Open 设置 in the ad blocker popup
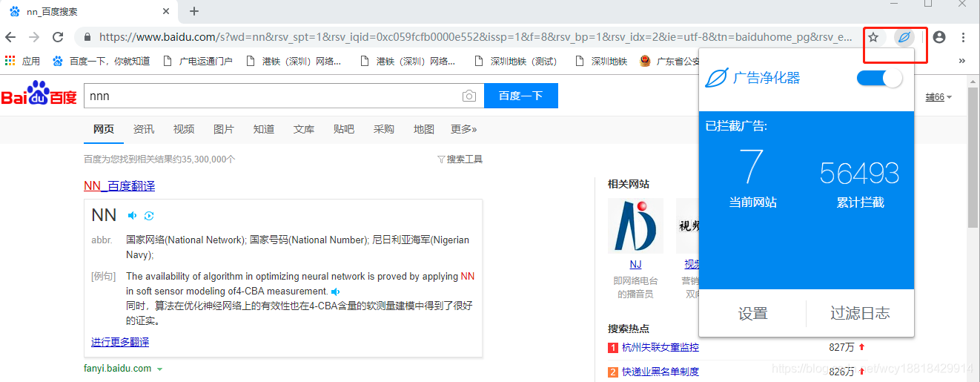 tap(752, 314)
